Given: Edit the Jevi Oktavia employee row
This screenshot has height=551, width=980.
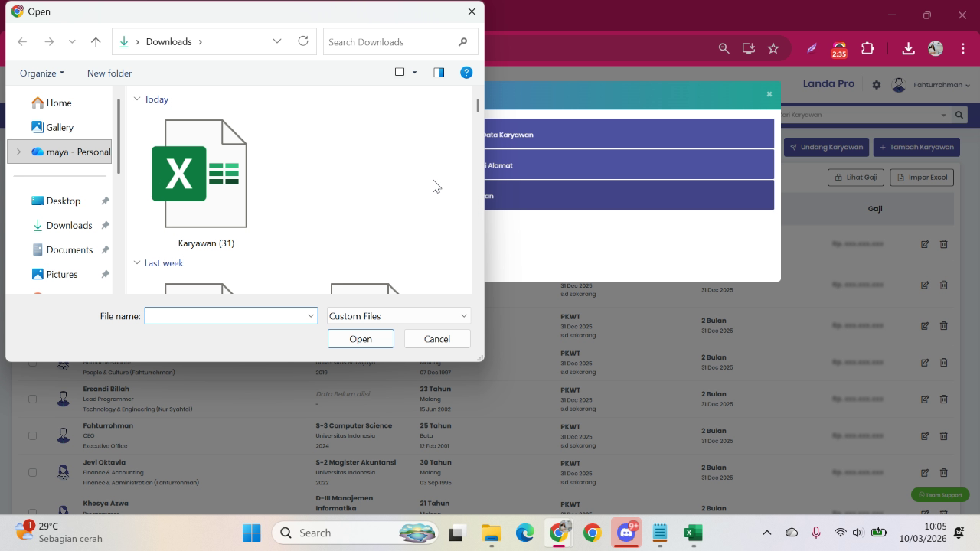Looking at the screenshot, I should tap(925, 472).
